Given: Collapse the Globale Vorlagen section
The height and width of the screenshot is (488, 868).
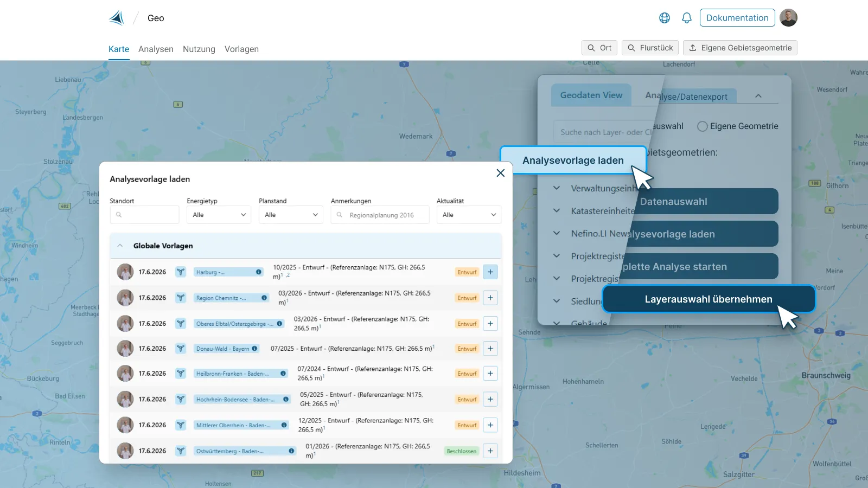Looking at the screenshot, I should (x=120, y=246).
